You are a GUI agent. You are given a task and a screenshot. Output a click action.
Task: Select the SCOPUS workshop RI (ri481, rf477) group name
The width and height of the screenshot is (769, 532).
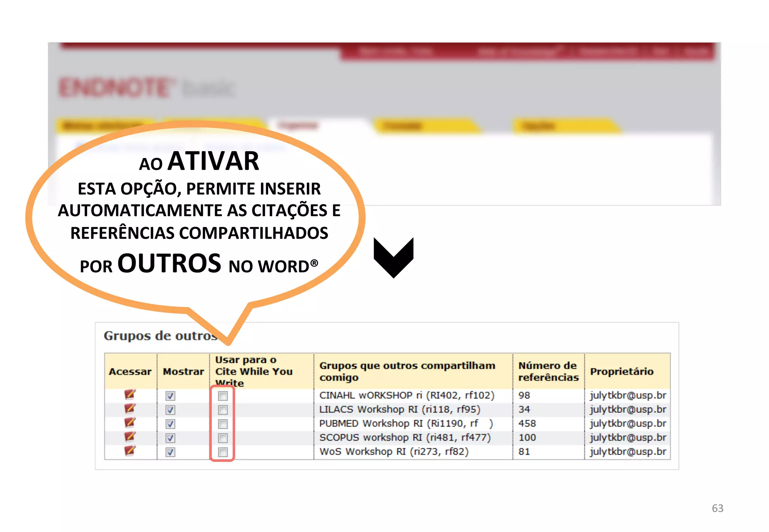(405, 437)
